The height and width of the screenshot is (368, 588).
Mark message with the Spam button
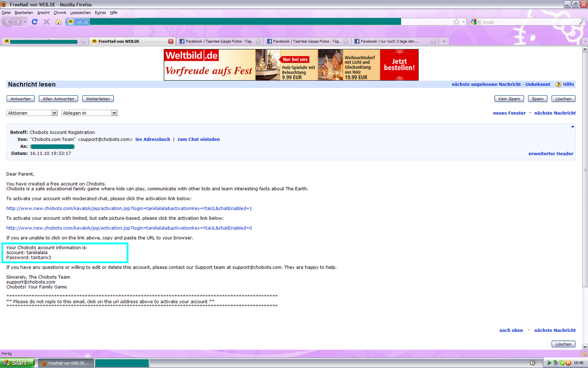tap(538, 99)
